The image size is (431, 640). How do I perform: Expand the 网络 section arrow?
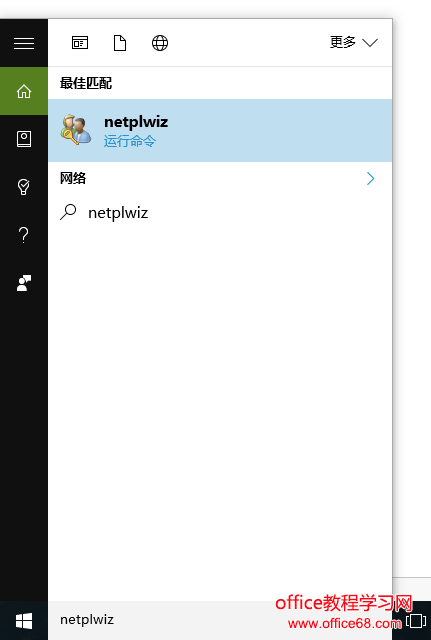pyautogui.click(x=370, y=178)
